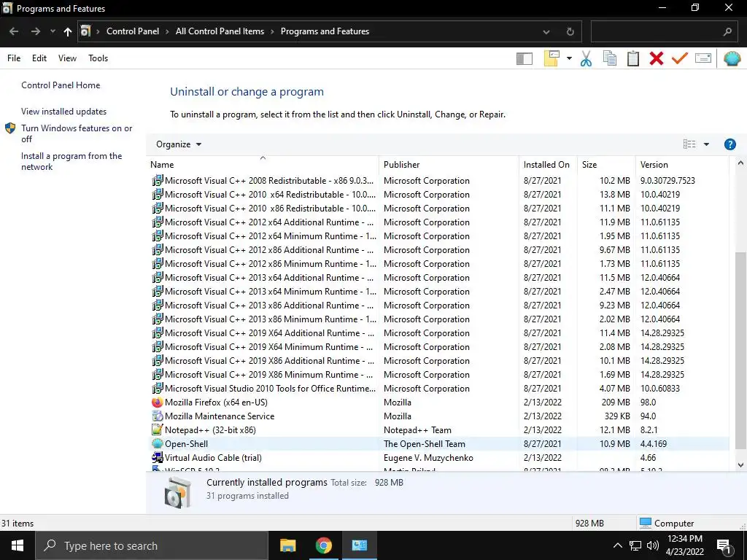Open the File menu

(14, 58)
